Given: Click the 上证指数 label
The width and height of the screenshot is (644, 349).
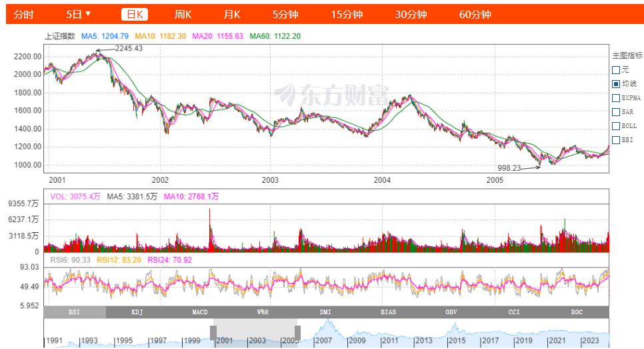Looking at the screenshot, I should pyautogui.click(x=60, y=36).
